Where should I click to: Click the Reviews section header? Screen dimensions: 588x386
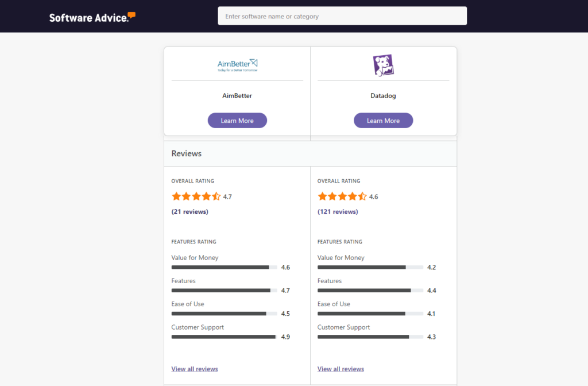186,153
